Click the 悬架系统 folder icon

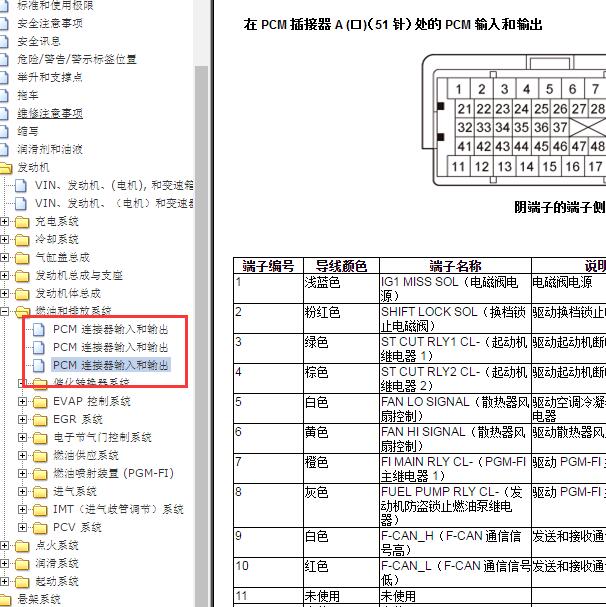pyautogui.click(x=6, y=600)
